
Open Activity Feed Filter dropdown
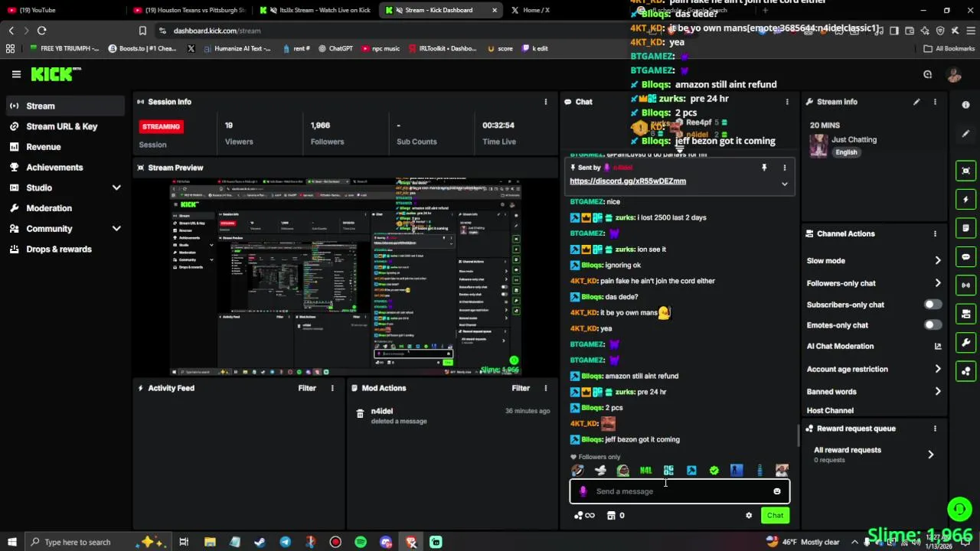click(307, 388)
